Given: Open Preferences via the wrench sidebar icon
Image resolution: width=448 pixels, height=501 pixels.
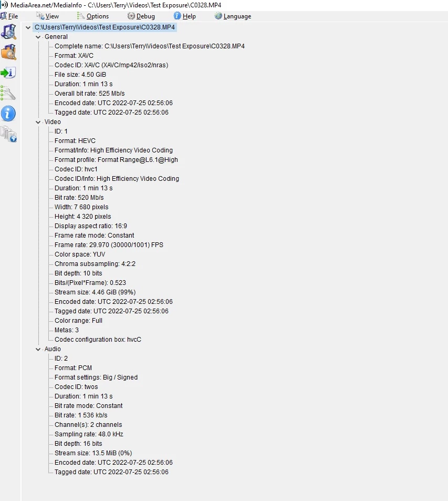Looking at the screenshot, I should point(8,93).
